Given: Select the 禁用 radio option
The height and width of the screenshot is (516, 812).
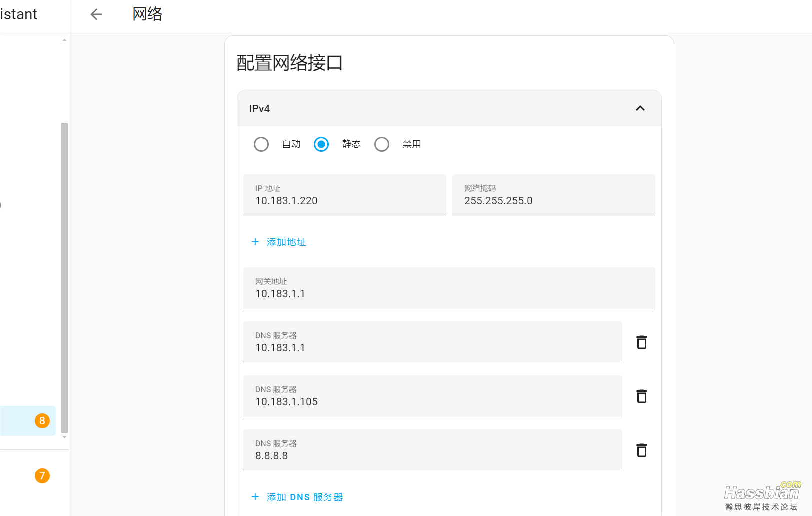Looking at the screenshot, I should pyautogui.click(x=382, y=144).
